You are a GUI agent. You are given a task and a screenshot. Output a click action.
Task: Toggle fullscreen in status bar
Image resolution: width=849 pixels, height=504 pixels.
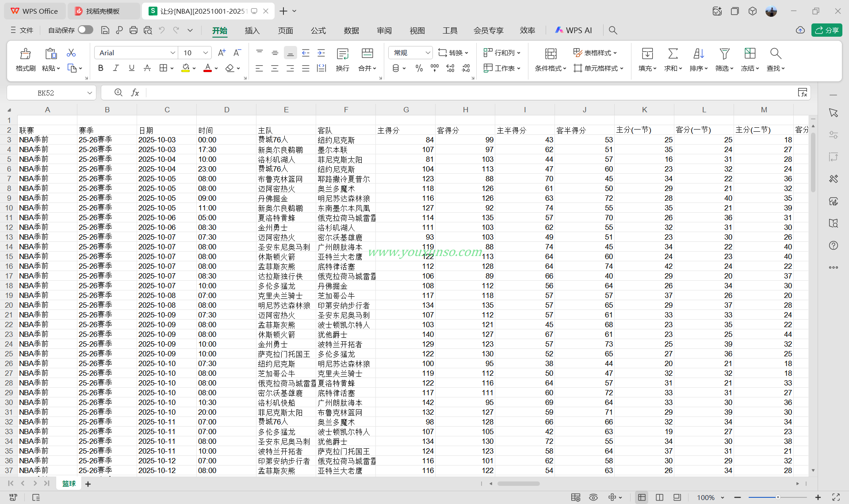pos(836,497)
